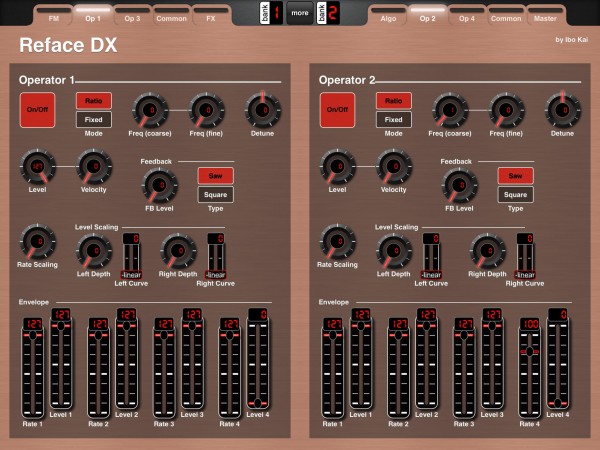
Task: Click Operator 2 Rate Scaling knob
Action: pos(338,241)
